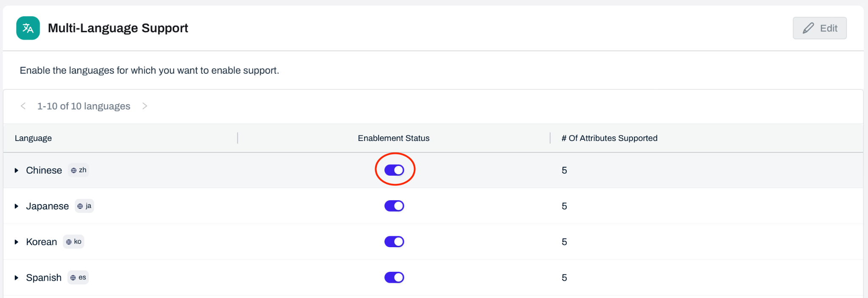Disable the Chinese language toggle
Image resolution: width=868 pixels, height=298 pixels.
coord(394,170)
